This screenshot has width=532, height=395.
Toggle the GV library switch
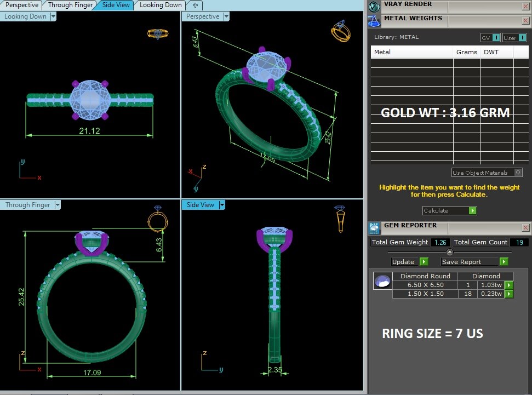[496, 38]
